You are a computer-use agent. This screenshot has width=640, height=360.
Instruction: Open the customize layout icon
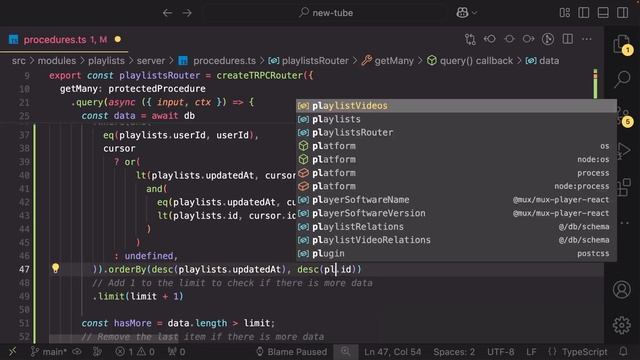point(565,13)
